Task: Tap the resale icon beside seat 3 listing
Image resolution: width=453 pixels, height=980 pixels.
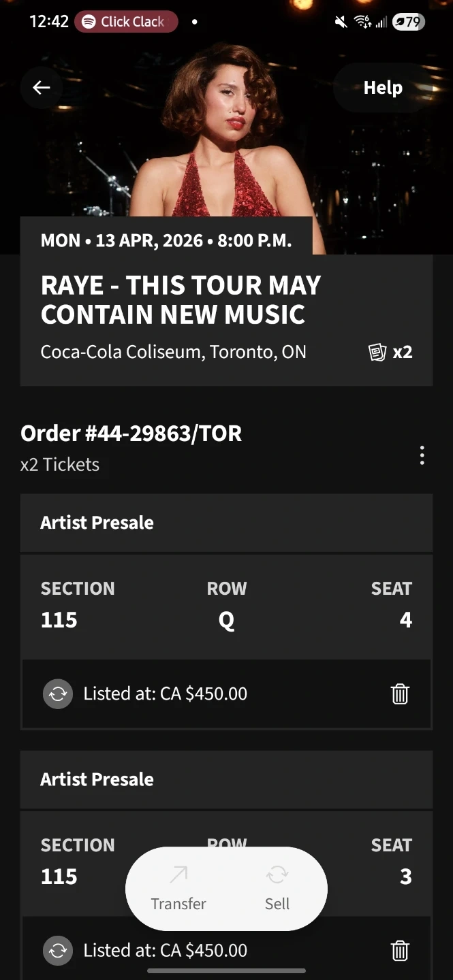Action: (58, 950)
